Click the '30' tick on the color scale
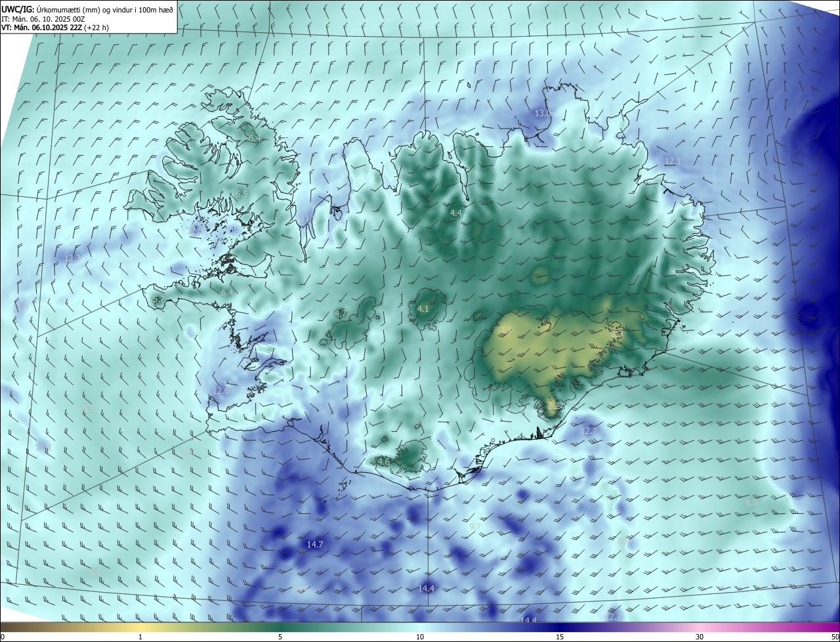Image resolution: width=840 pixels, height=642 pixels. [700, 637]
